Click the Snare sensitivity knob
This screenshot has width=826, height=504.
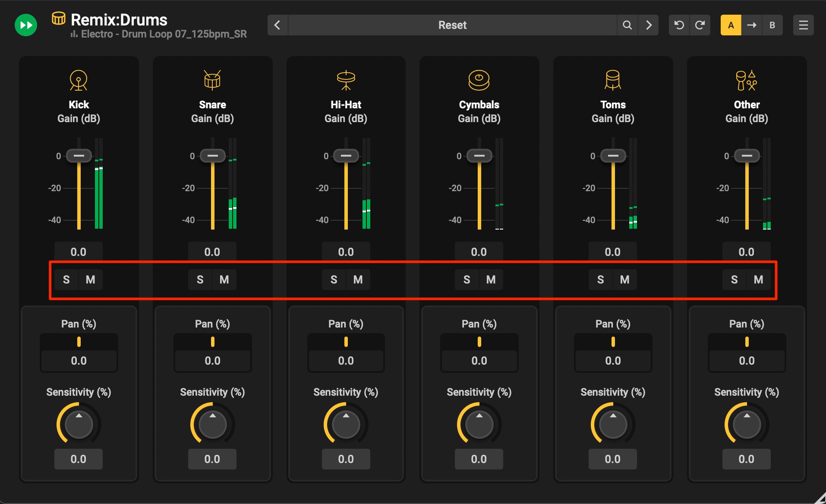click(213, 424)
